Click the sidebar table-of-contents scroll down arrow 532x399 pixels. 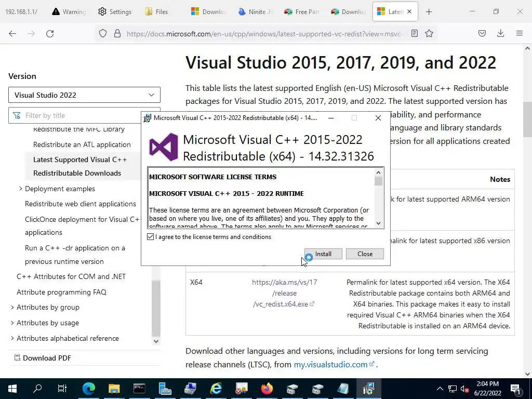156,341
